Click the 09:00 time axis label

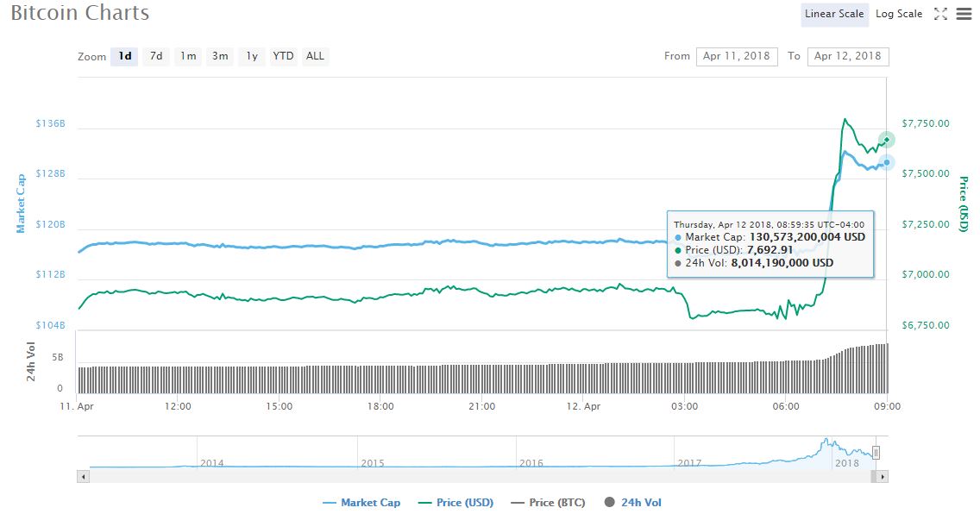tap(887, 406)
